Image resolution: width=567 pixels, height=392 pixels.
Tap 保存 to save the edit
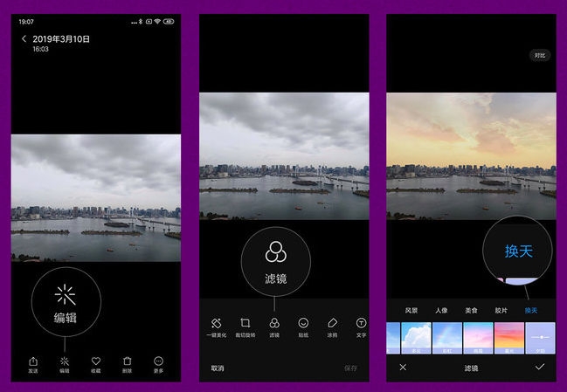pyautogui.click(x=350, y=368)
